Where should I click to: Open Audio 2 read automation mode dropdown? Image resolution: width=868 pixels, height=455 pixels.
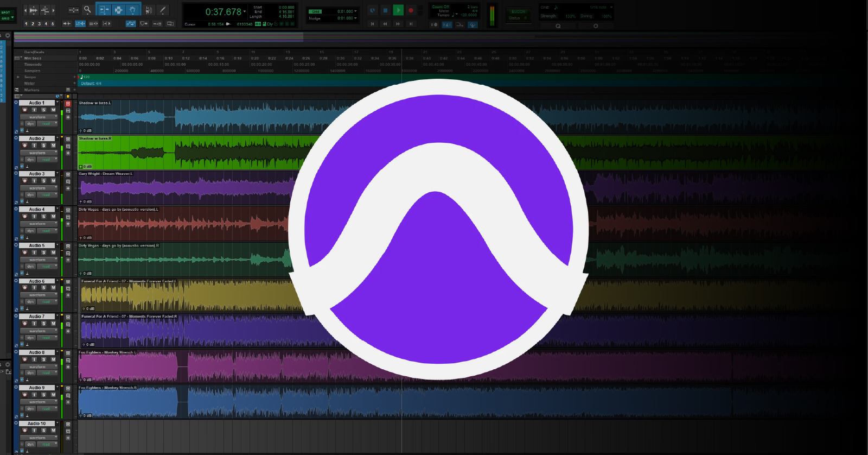pyautogui.click(x=48, y=160)
